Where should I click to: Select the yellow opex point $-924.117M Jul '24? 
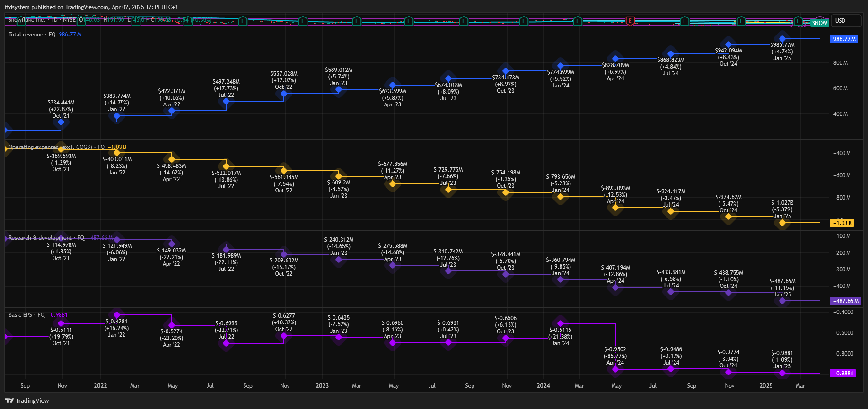(x=671, y=211)
